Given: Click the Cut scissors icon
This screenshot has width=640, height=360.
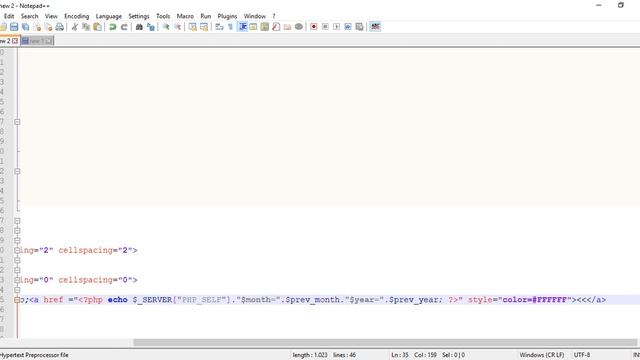Looking at the screenshot, I should pos(75,27).
